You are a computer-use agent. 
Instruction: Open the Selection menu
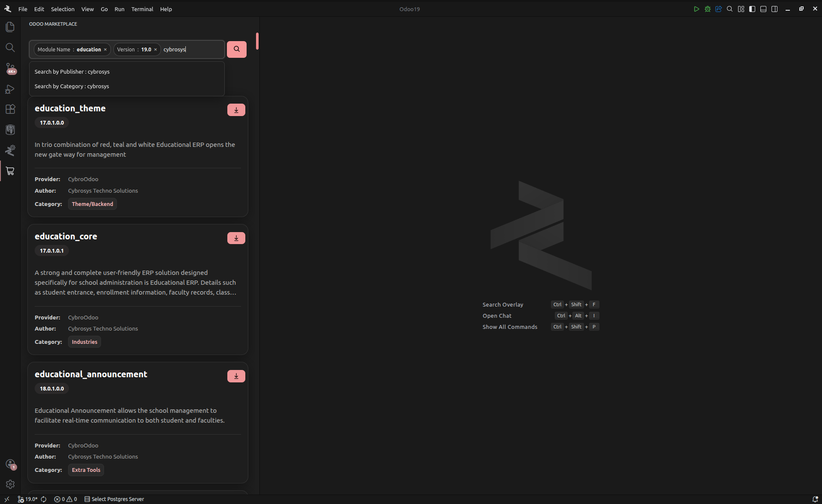(63, 9)
